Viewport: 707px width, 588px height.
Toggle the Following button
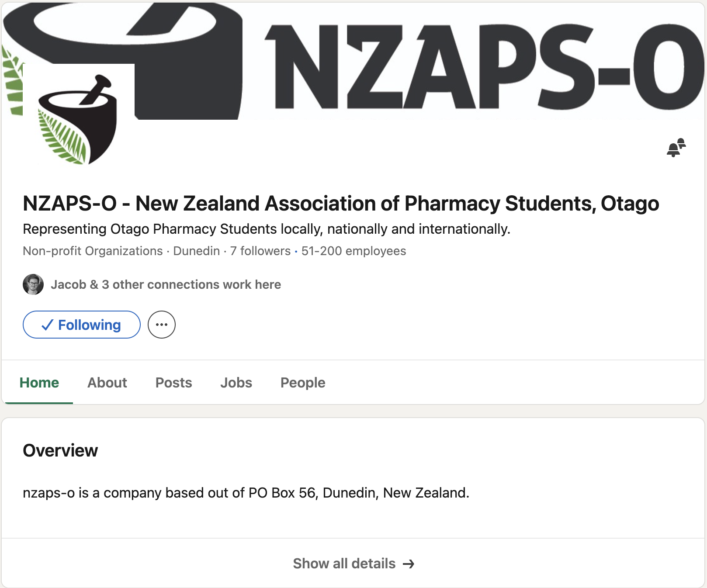click(x=82, y=325)
